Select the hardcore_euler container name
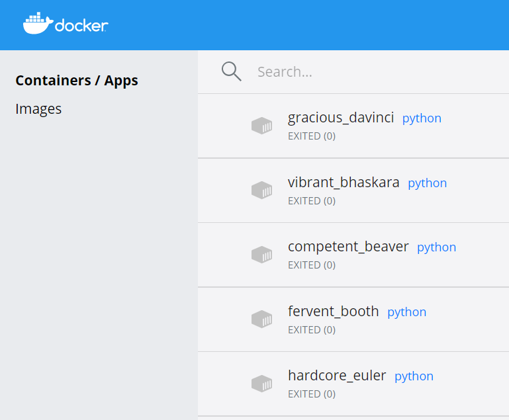The image size is (509, 420). pyautogui.click(x=337, y=376)
